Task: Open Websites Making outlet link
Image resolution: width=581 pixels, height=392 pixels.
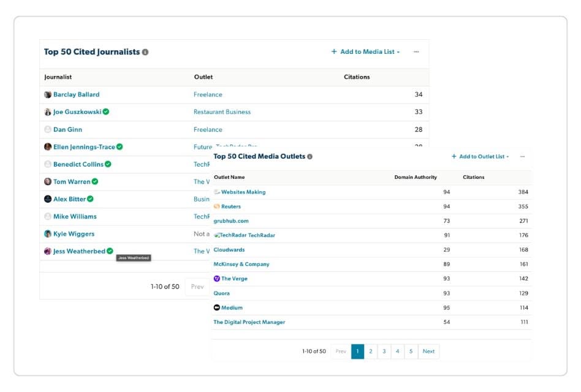Action: click(243, 192)
